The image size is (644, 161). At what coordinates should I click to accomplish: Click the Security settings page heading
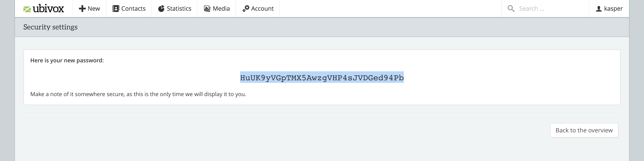point(51,27)
